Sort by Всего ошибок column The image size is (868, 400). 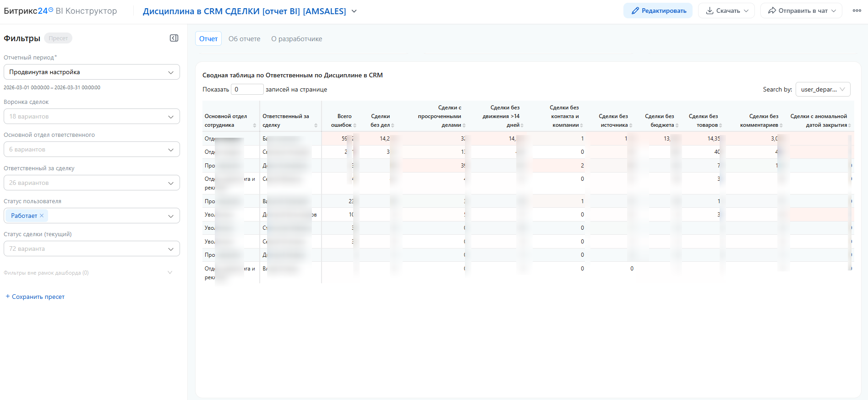(x=355, y=125)
